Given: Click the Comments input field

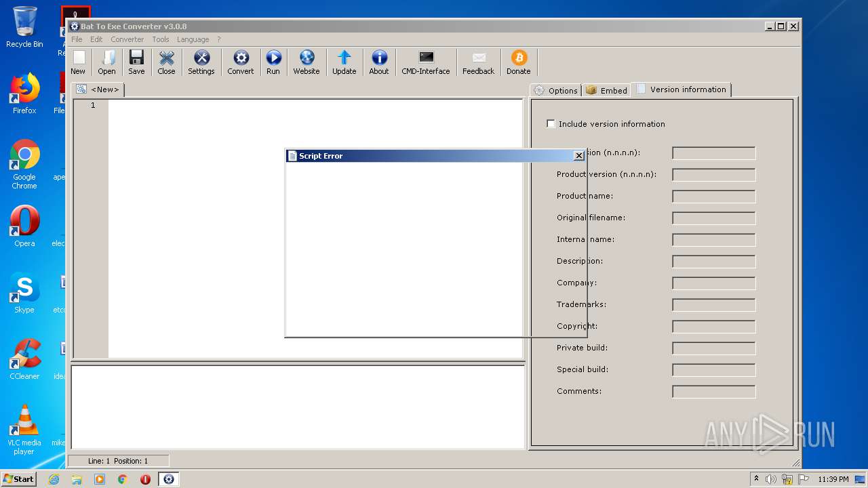Looking at the screenshot, I should (x=713, y=392).
